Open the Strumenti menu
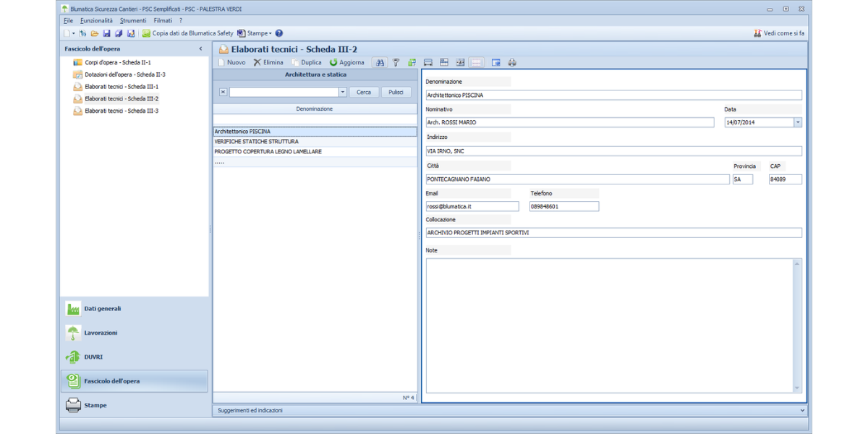 tap(133, 21)
